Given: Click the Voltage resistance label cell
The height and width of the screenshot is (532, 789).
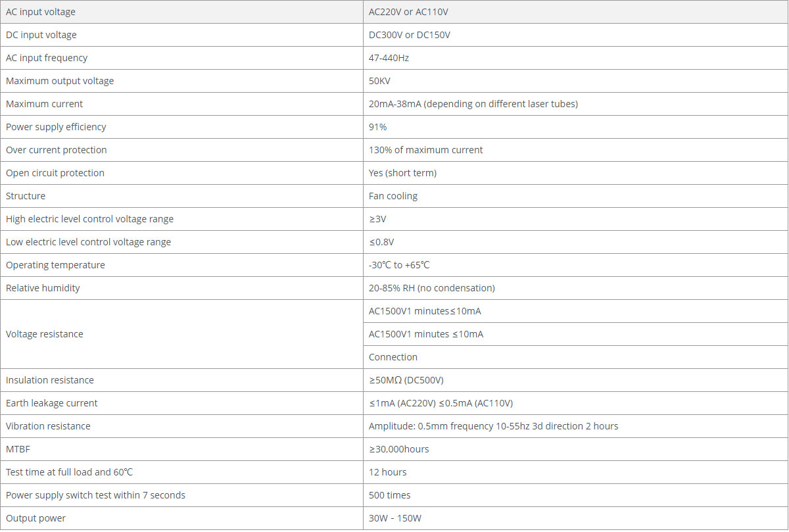Looking at the screenshot, I should click(x=45, y=334).
